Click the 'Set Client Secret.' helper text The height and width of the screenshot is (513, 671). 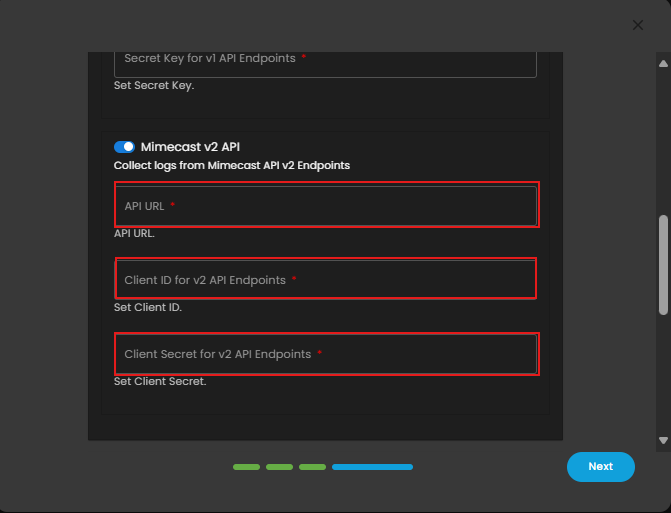click(x=160, y=381)
